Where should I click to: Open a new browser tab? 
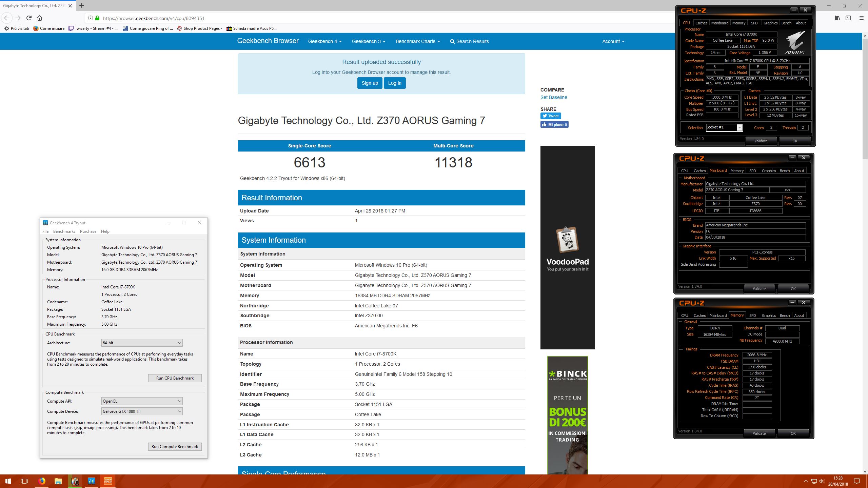[81, 5]
